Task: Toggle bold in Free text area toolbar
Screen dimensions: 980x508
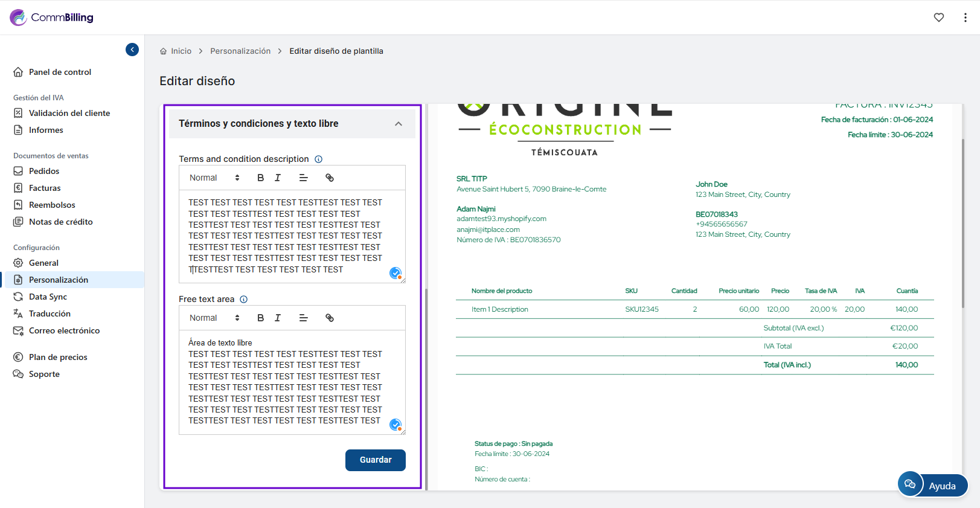Action: 260,318
